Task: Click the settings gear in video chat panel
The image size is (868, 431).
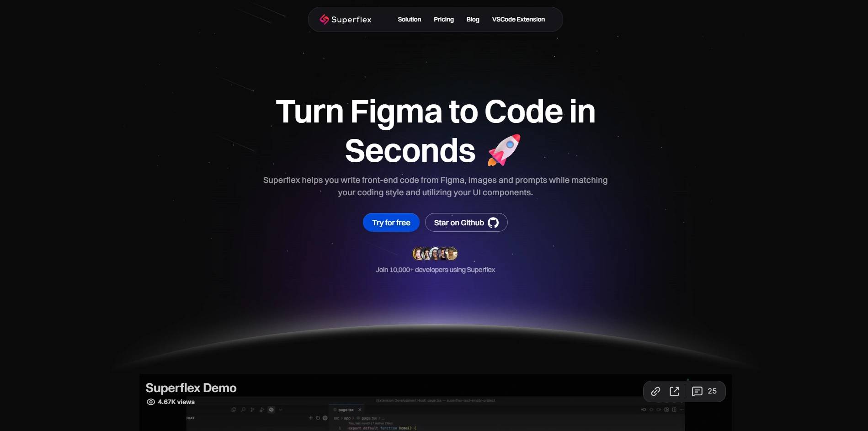Action: tap(325, 418)
